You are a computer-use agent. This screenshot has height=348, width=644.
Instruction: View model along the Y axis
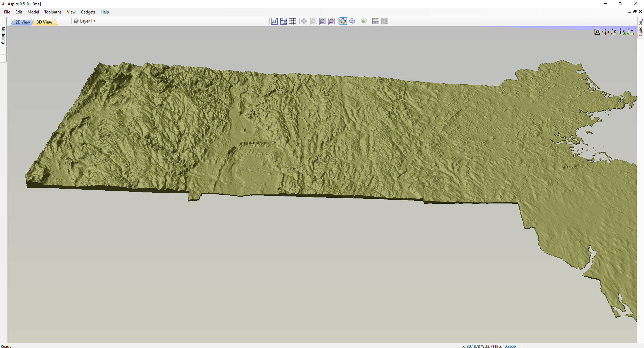(631, 32)
